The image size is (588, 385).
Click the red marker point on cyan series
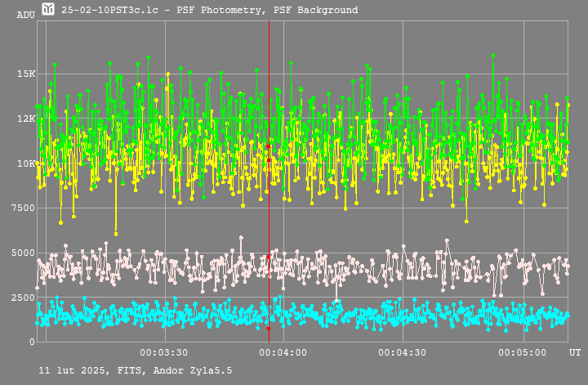click(x=269, y=329)
